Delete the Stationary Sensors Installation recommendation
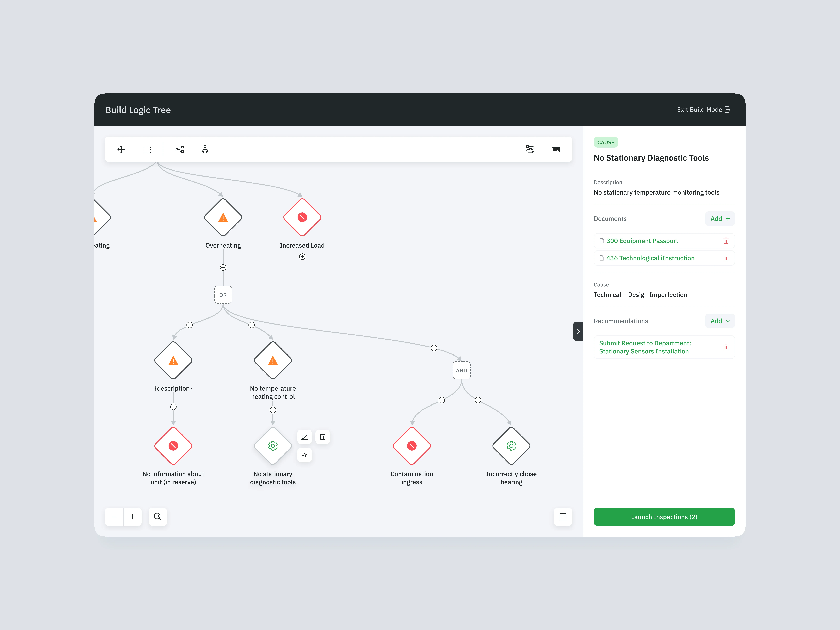The height and width of the screenshot is (630, 840). click(x=726, y=347)
